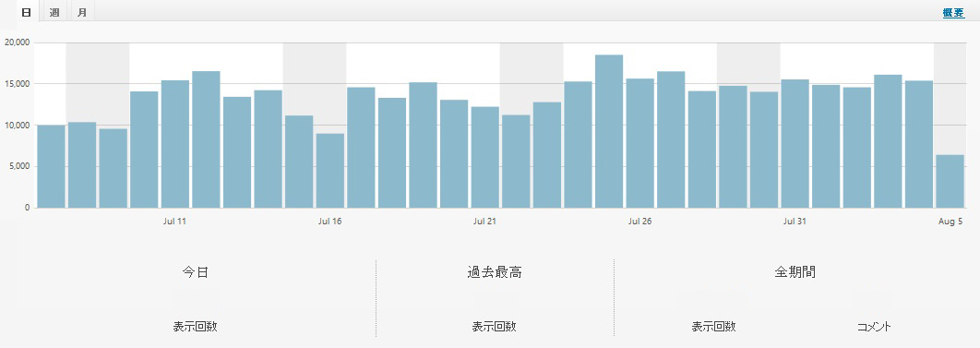Click the 20,000 y-axis label
The image size is (980, 348).
click(17, 42)
